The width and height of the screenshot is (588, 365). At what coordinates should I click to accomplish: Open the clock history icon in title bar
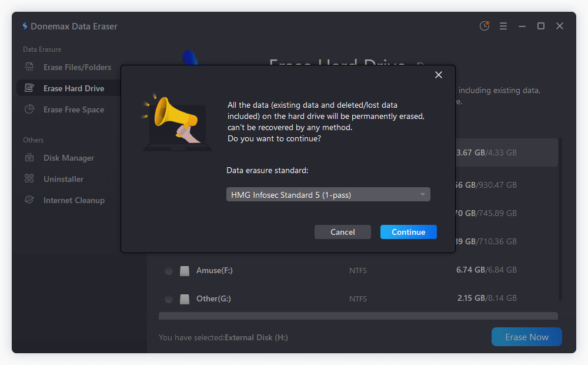[x=485, y=26]
